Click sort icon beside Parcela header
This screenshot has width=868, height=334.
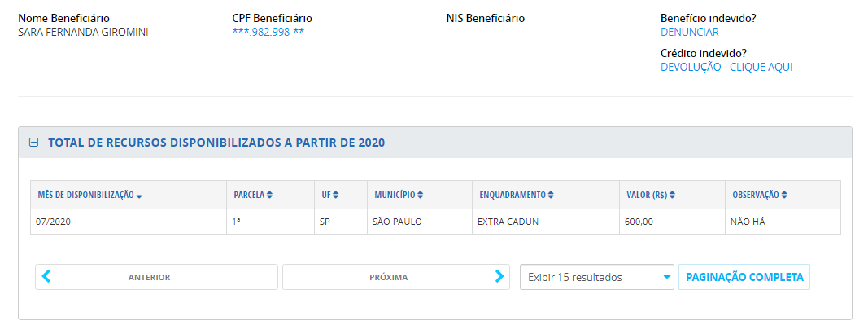coord(269,195)
